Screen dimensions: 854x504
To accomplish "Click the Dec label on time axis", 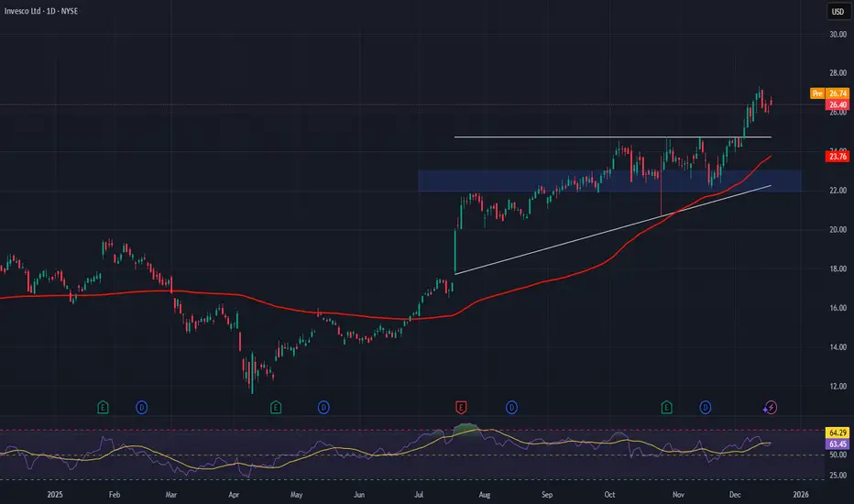I will click(x=735, y=495).
